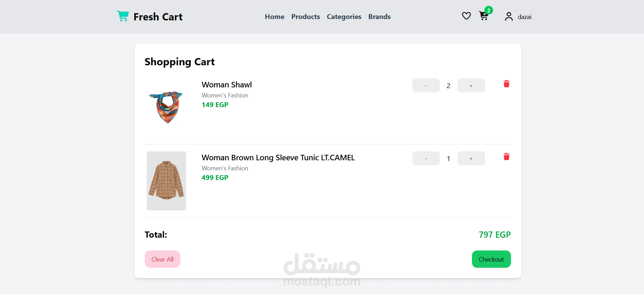644x294 pixels.
Task: Click the user profile icon
Action: (509, 17)
